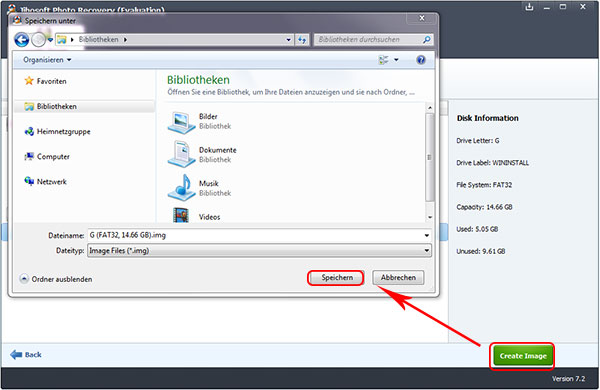Click the Speichern button

(336, 277)
